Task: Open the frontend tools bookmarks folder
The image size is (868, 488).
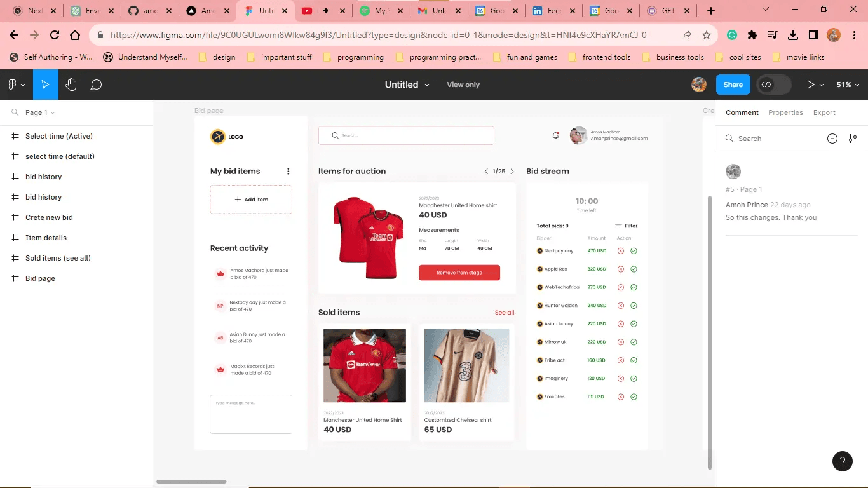Action: (599, 57)
